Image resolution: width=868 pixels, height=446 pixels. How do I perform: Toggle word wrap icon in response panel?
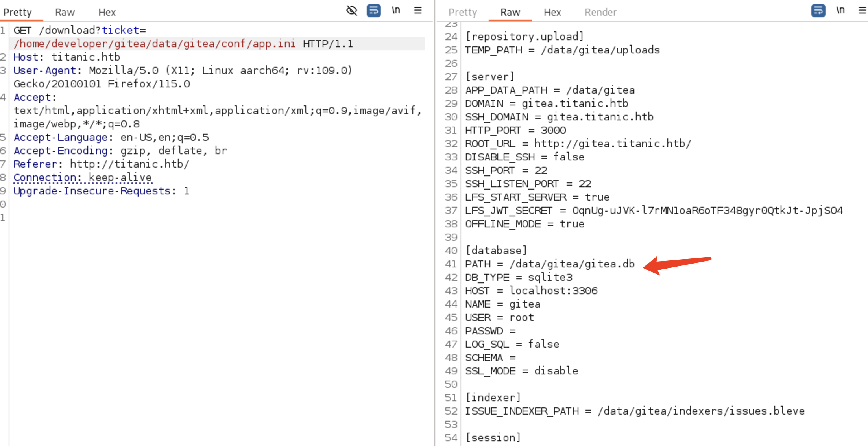click(x=818, y=10)
